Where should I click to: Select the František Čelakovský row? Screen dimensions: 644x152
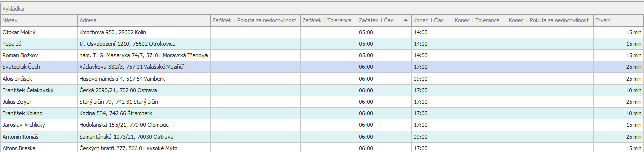(322, 90)
